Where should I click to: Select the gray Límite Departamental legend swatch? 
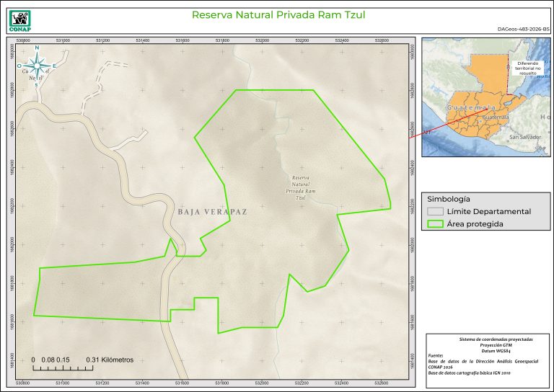click(x=434, y=211)
